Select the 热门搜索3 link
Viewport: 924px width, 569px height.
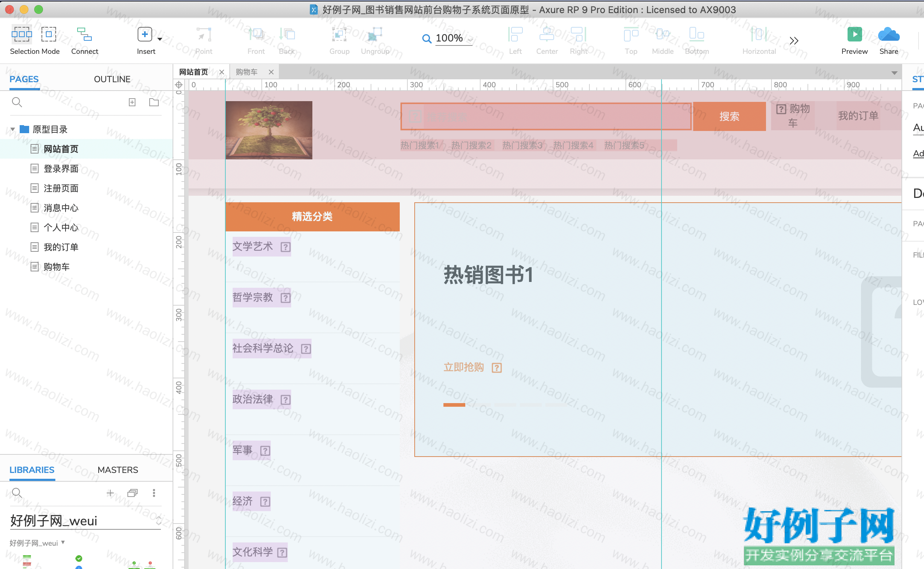coord(522,145)
